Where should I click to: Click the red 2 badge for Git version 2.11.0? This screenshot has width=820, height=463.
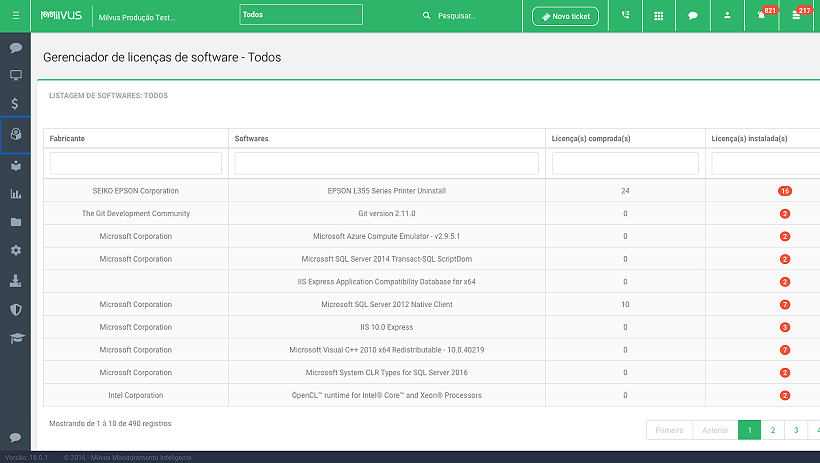tap(784, 213)
